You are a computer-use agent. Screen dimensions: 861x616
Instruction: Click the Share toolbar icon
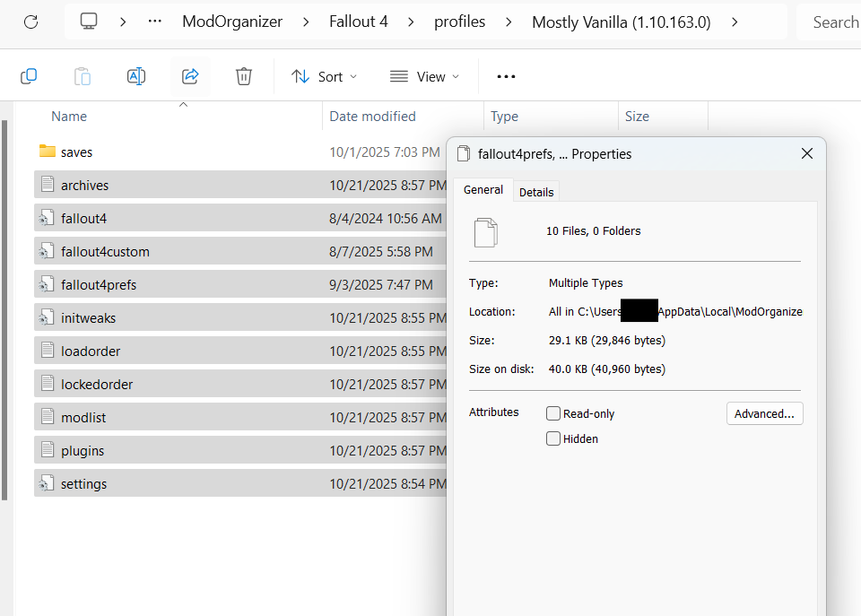point(190,76)
